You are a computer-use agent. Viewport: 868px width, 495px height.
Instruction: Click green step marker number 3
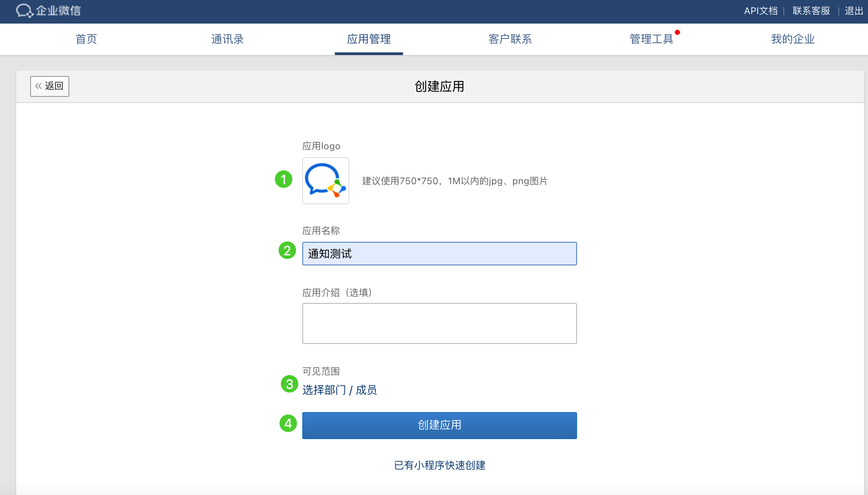(289, 384)
